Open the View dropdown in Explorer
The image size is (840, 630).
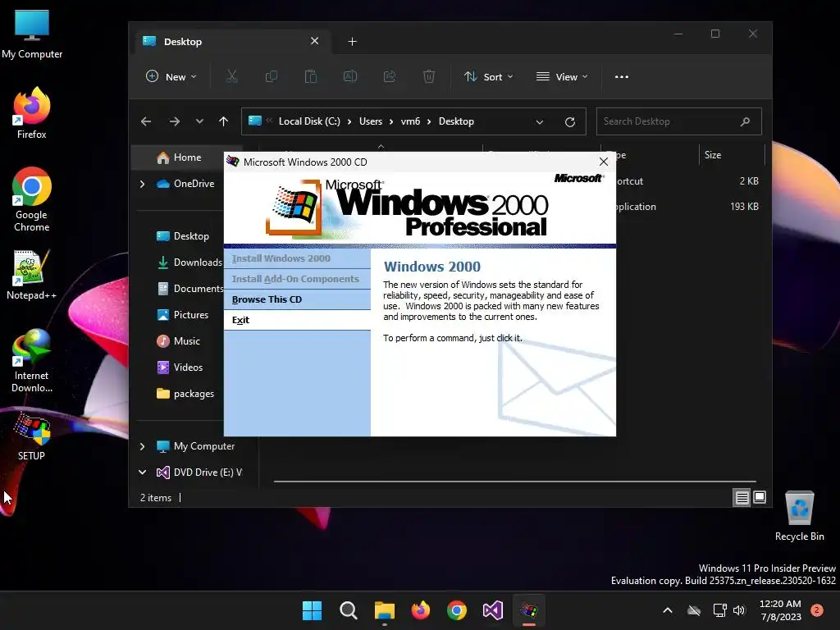tap(562, 76)
